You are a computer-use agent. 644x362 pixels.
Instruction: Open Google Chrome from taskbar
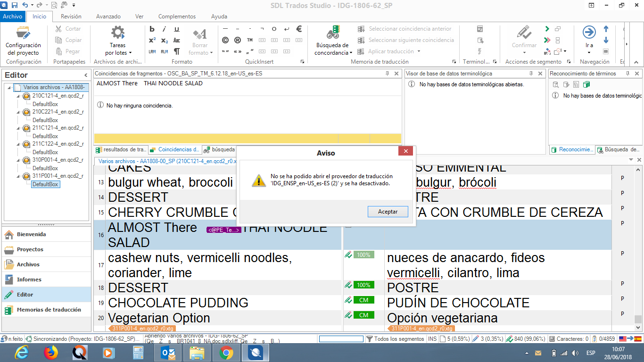pyautogui.click(x=226, y=353)
